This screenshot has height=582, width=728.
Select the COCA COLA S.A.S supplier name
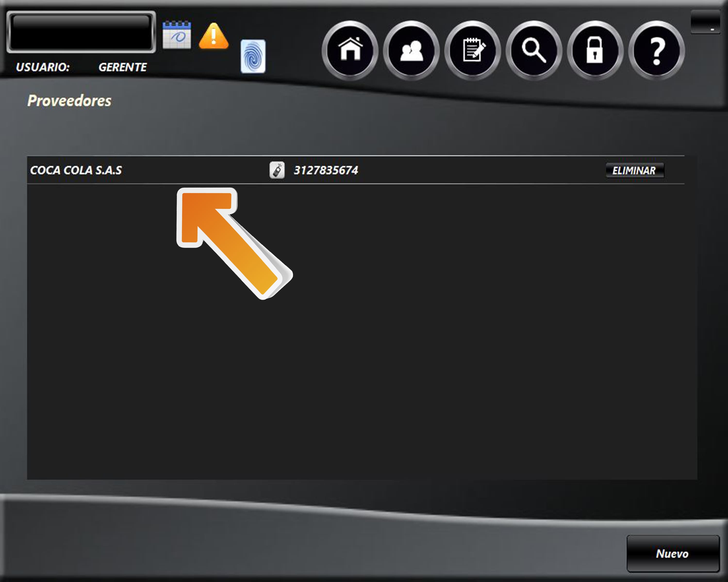click(76, 170)
